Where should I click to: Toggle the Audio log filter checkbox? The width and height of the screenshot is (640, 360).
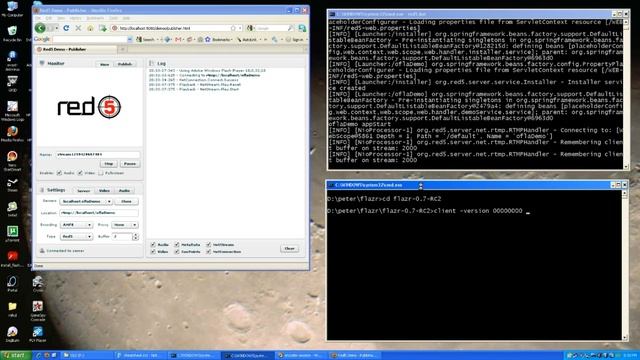153,244
